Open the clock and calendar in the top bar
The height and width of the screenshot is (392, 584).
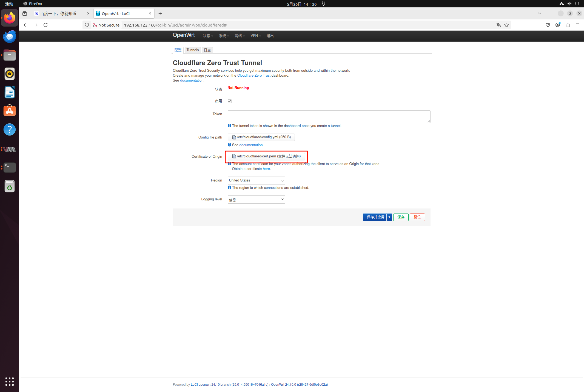coord(302,4)
